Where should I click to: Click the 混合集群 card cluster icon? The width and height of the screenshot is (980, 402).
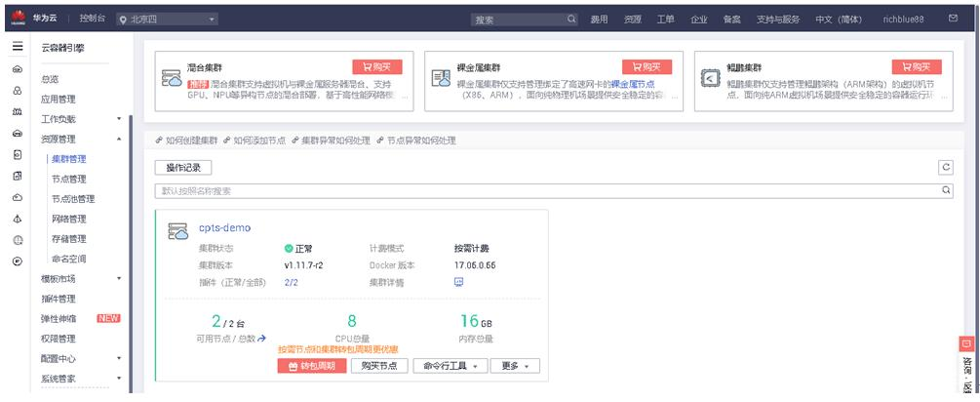pos(172,77)
